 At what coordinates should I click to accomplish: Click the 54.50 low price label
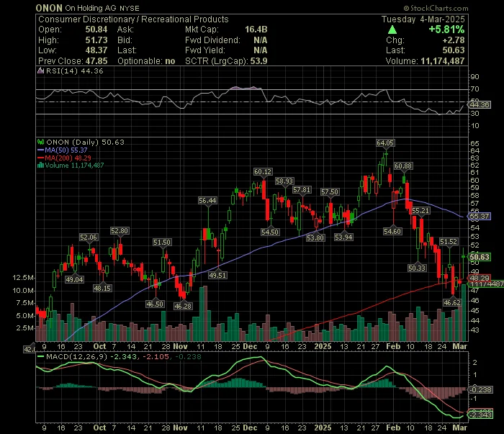click(x=270, y=232)
